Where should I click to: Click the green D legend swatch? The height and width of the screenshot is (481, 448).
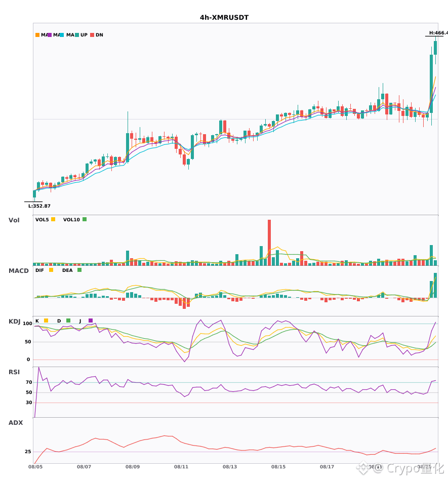pyautogui.click(x=68, y=320)
